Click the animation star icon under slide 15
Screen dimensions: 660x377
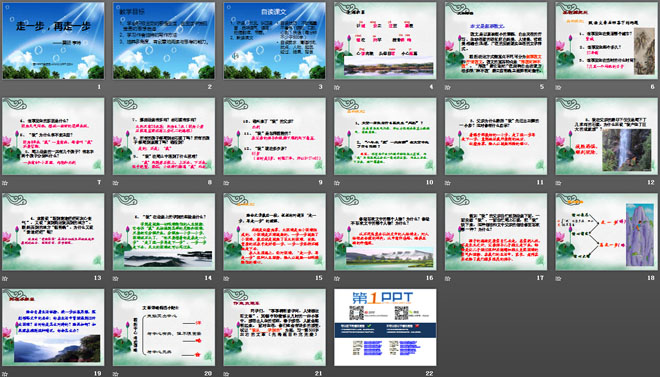coord(226,279)
